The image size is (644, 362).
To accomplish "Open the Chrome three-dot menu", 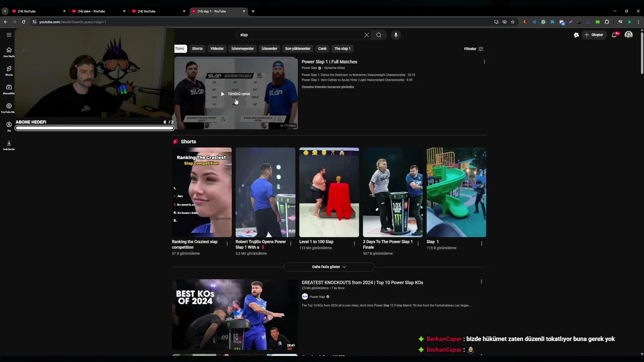I will pyautogui.click(x=638, y=22).
